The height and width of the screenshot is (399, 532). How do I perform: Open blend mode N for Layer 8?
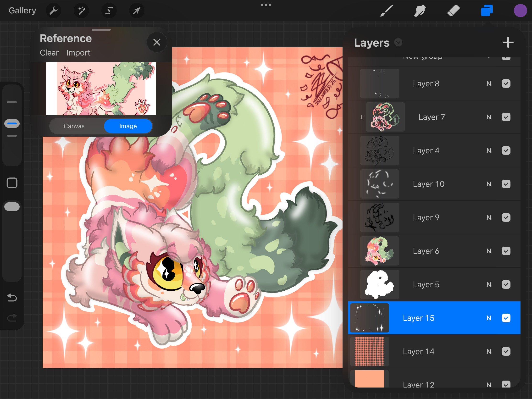(489, 83)
